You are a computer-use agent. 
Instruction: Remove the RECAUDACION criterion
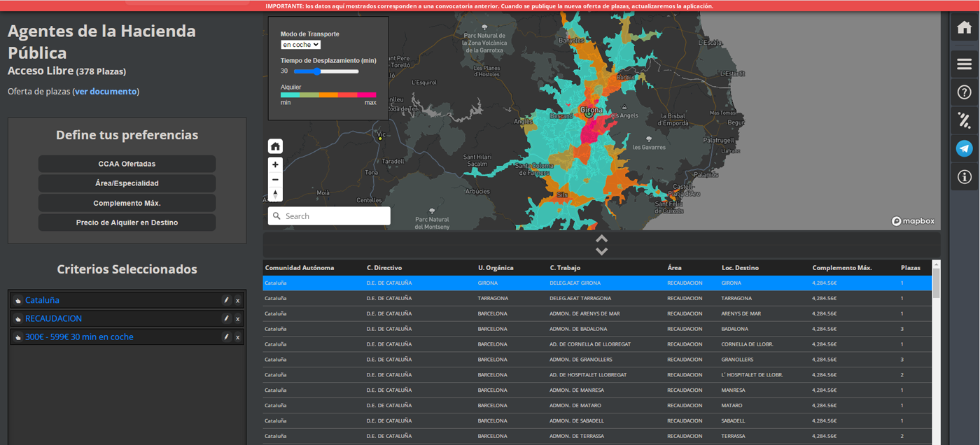coord(237,319)
